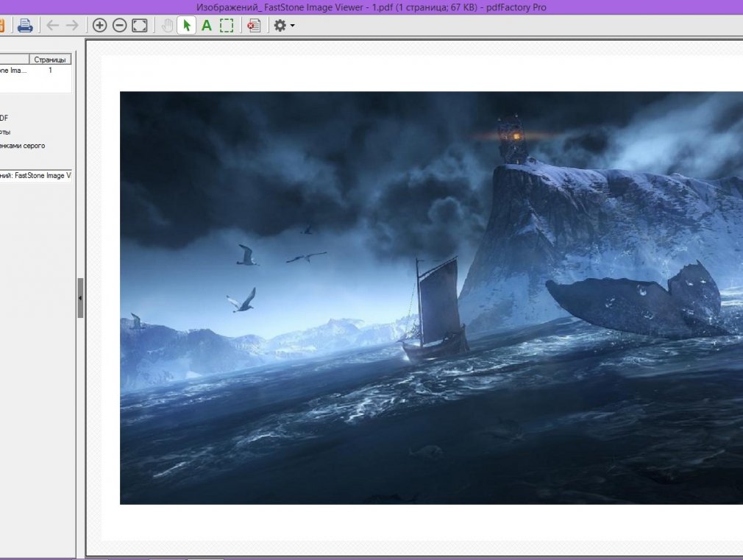This screenshot has width=743, height=560.
Task: Select the text tool with green A
Action: pos(207,25)
